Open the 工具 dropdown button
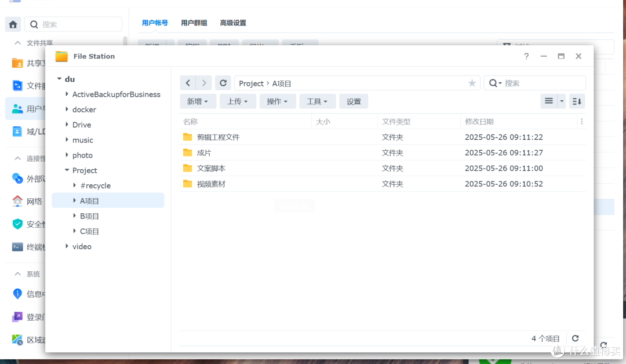626x364 pixels. tap(318, 101)
